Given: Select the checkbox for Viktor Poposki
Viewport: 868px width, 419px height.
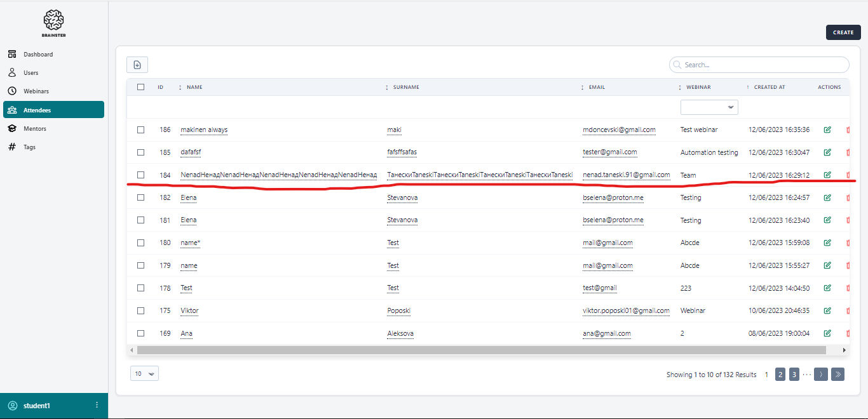Looking at the screenshot, I should click(140, 311).
